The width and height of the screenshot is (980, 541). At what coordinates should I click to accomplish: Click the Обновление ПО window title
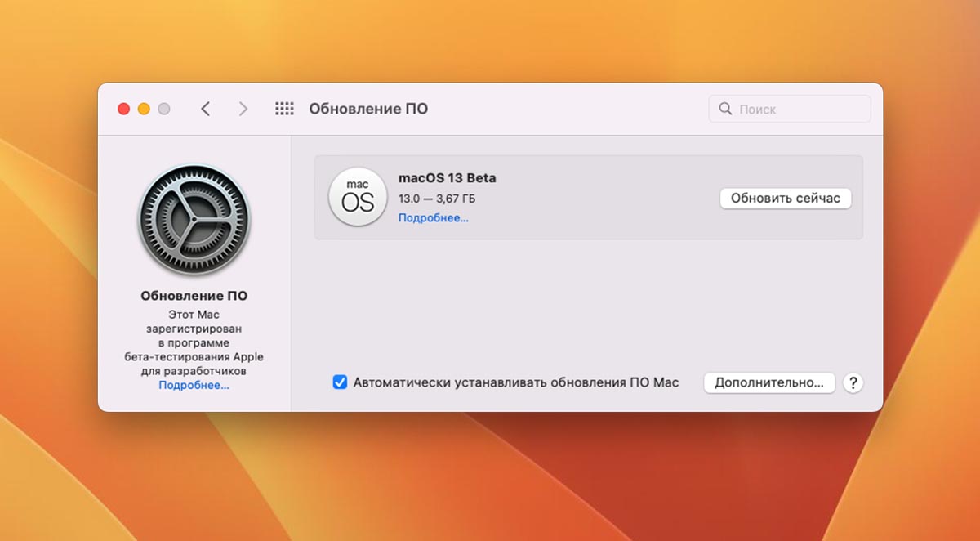pos(368,109)
